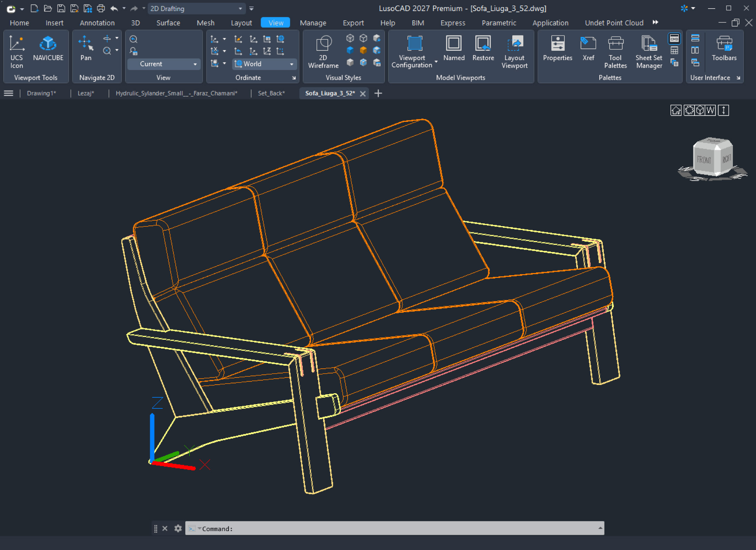Click the Named viewports button
The image size is (756, 550).
coord(454,49)
